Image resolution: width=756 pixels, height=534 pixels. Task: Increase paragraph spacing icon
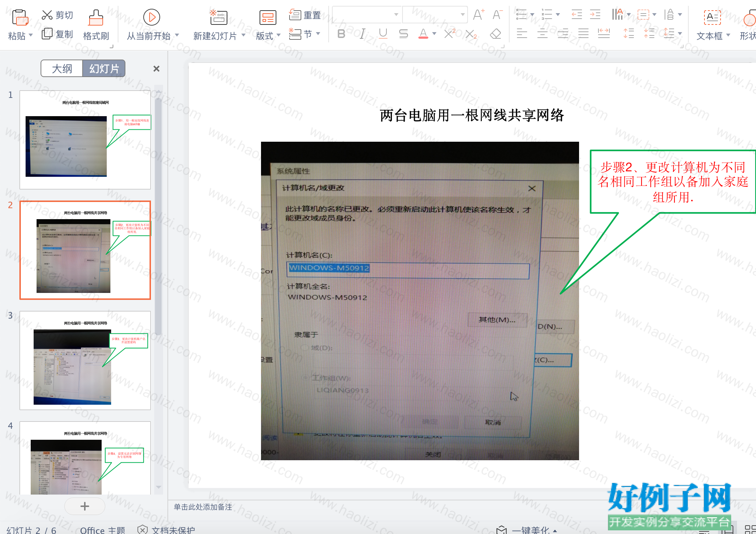[x=629, y=34]
